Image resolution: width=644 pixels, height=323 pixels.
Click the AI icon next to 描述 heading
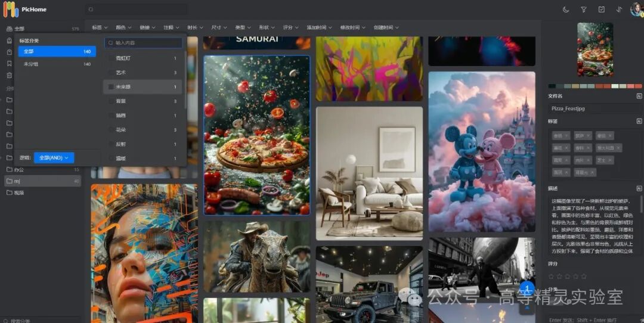pos(639,188)
